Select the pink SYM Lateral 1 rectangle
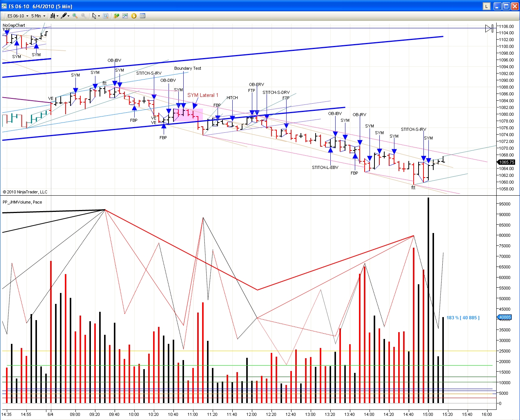 click(x=187, y=115)
